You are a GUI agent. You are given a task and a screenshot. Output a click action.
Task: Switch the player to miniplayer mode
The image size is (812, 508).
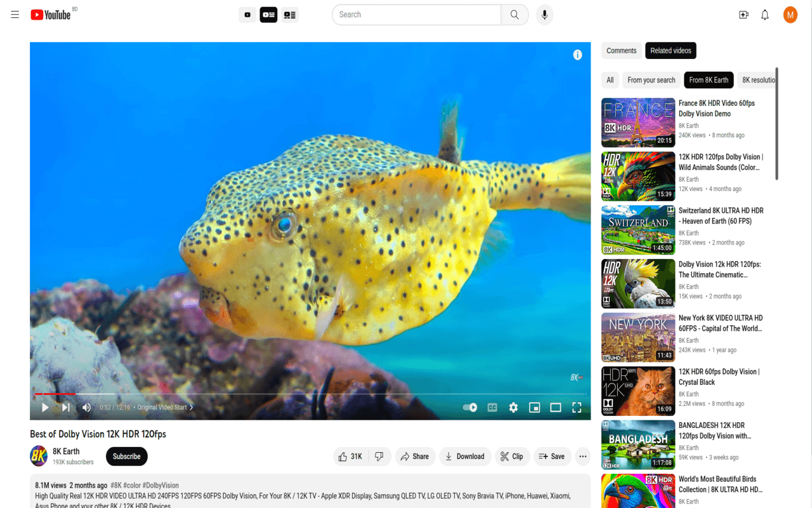click(x=534, y=407)
